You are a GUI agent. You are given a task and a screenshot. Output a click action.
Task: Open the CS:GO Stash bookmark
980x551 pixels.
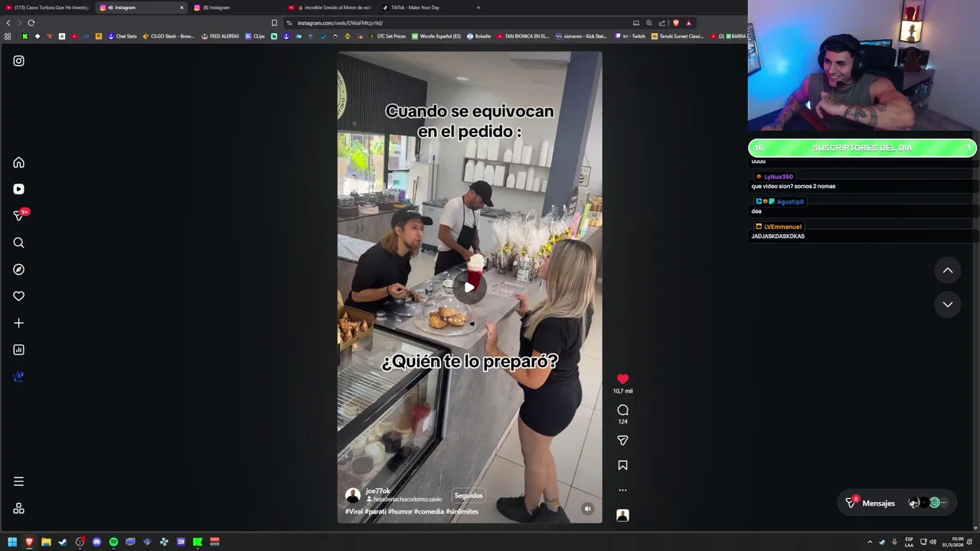click(x=168, y=36)
